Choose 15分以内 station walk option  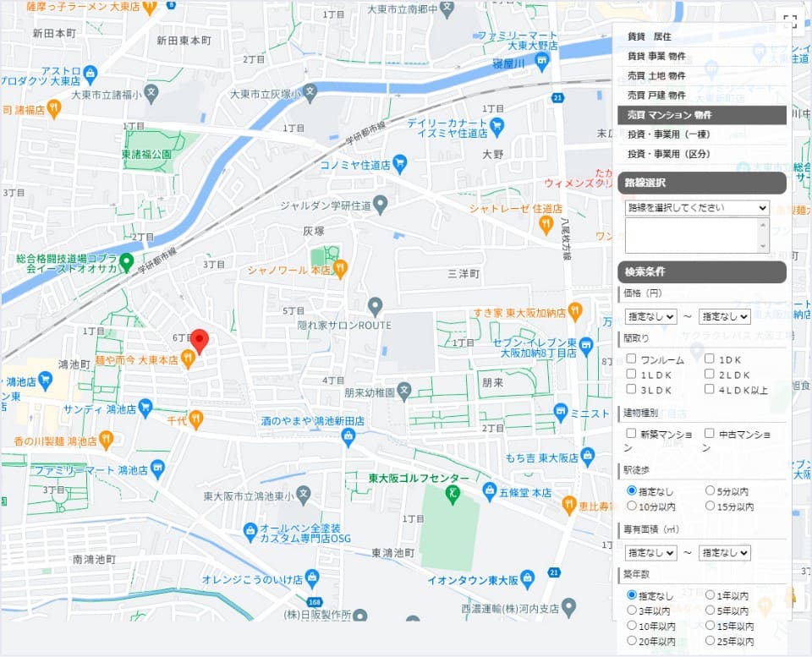[x=710, y=506]
